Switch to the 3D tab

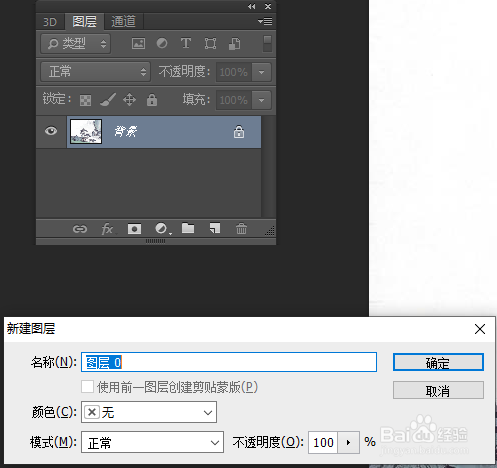click(x=50, y=22)
